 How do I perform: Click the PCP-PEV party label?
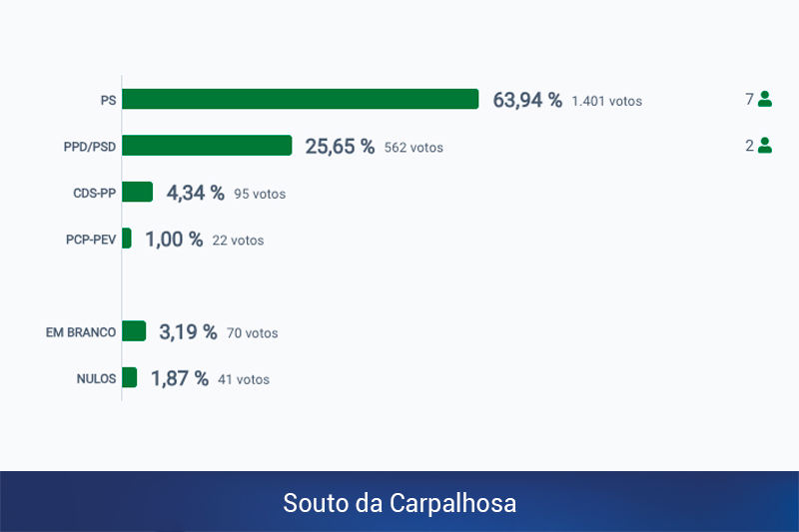tap(91, 240)
